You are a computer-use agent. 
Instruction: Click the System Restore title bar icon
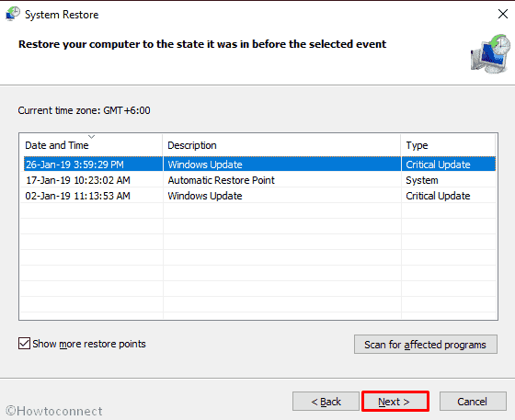pyautogui.click(x=13, y=14)
